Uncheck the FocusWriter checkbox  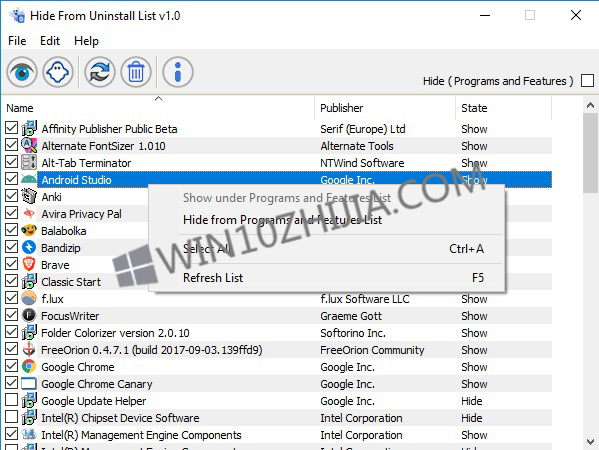[x=11, y=315]
